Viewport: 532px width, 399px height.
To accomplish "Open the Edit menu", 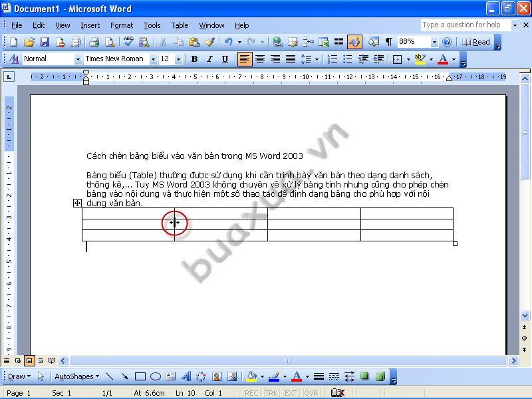I will (39, 25).
